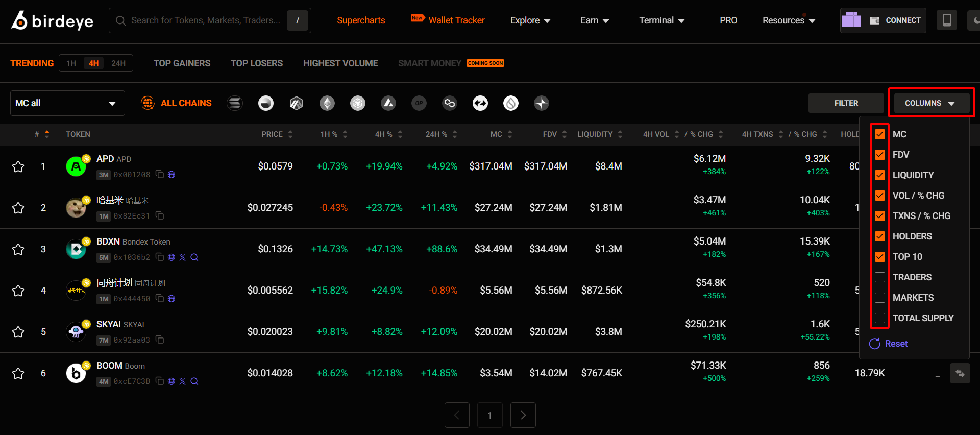Viewport: 980px width, 435px height.
Task: Favorite the BDXN Bondex Token star
Action: click(18, 249)
